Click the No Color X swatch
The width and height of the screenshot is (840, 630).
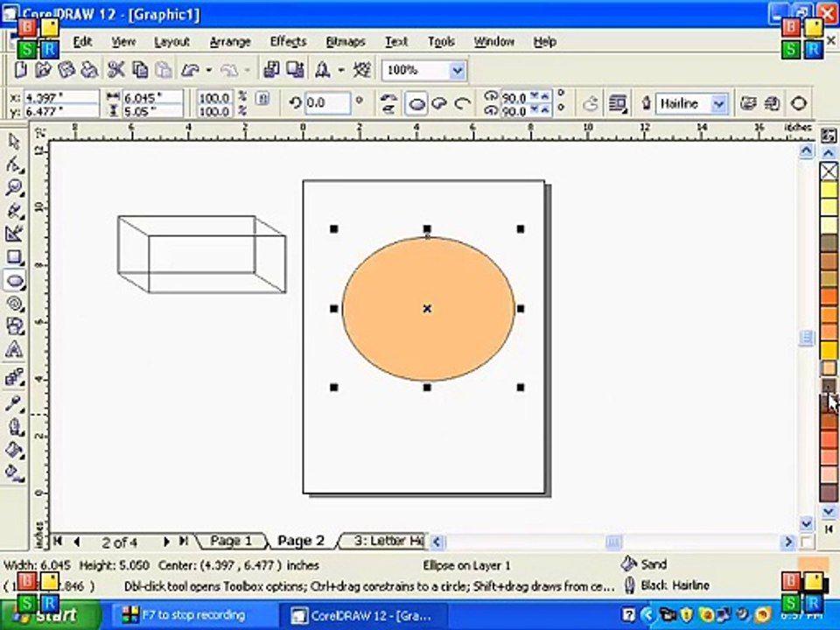(829, 171)
